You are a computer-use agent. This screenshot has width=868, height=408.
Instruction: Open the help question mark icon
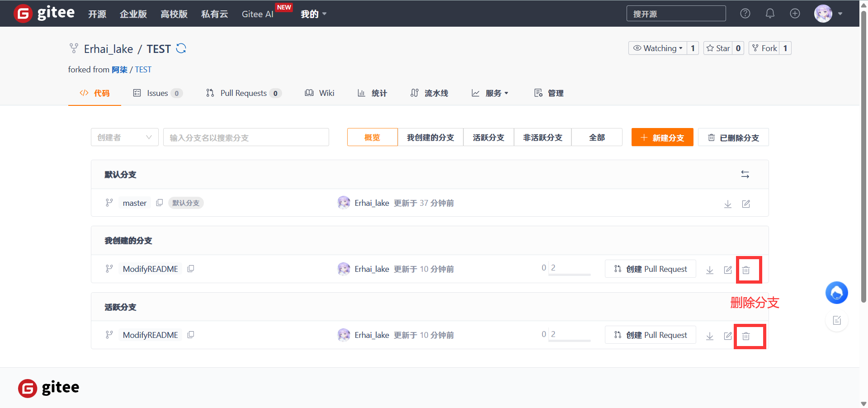[745, 14]
